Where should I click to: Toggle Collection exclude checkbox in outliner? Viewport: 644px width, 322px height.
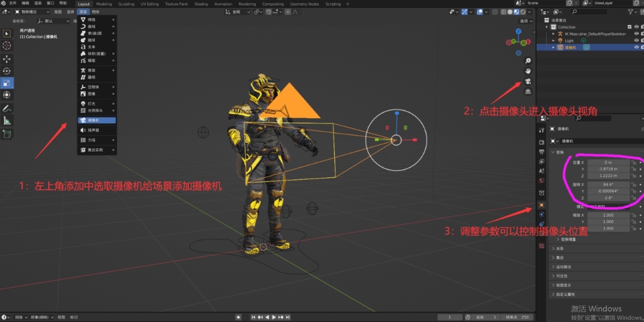[x=629, y=27]
